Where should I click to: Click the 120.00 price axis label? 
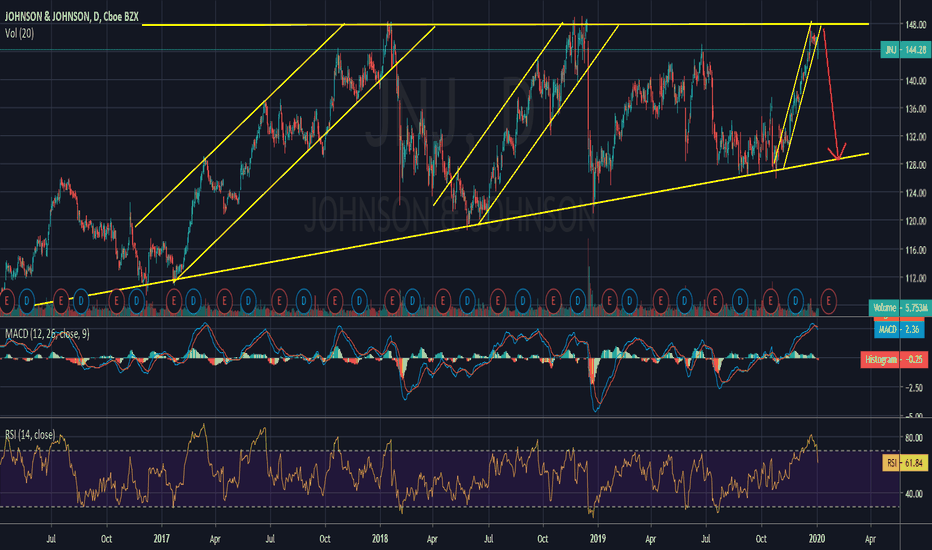tap(914, 221)
